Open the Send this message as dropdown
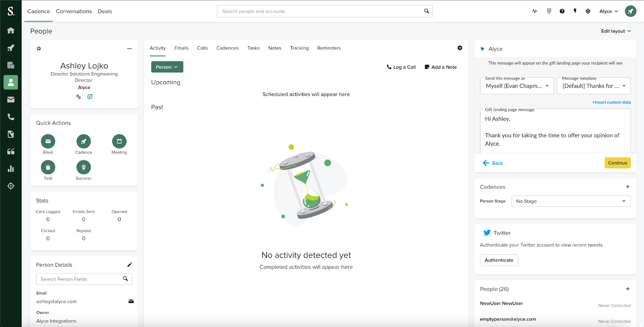Image resolution: width=644 pixels, height=327 pixels. [x=517, y=86]
